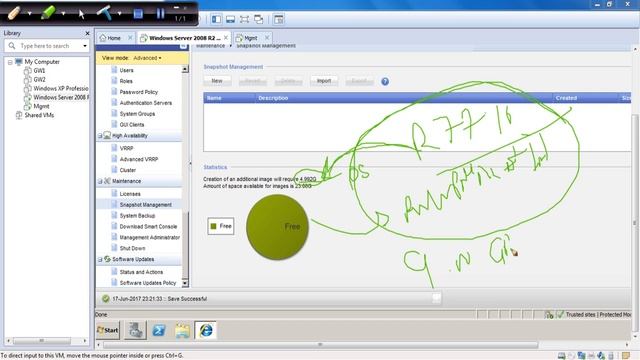The width and height of the screenshot is (640, 360).
Task: Enter full screen mode icon
Action: [x=244, y=19]
